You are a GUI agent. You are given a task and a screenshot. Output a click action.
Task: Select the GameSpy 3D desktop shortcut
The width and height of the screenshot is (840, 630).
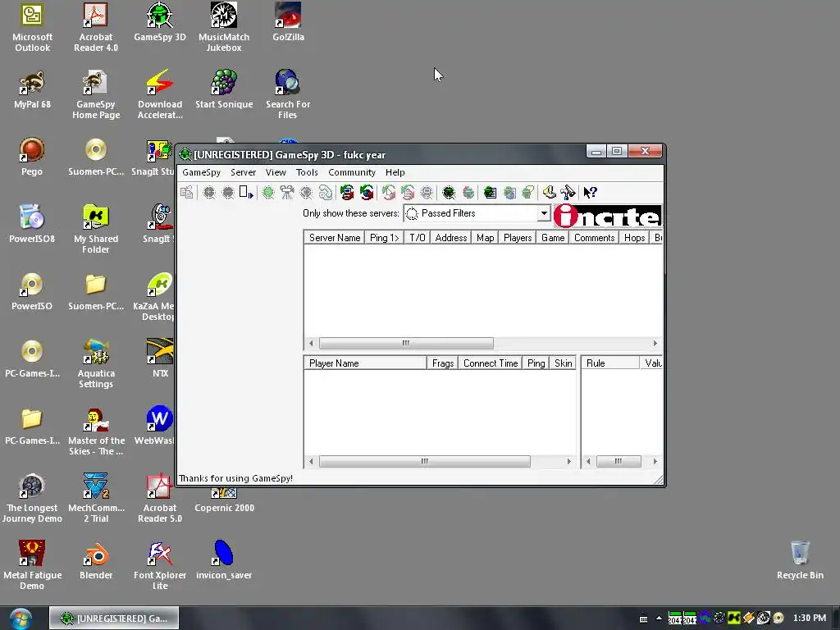(x=160, y=22)
